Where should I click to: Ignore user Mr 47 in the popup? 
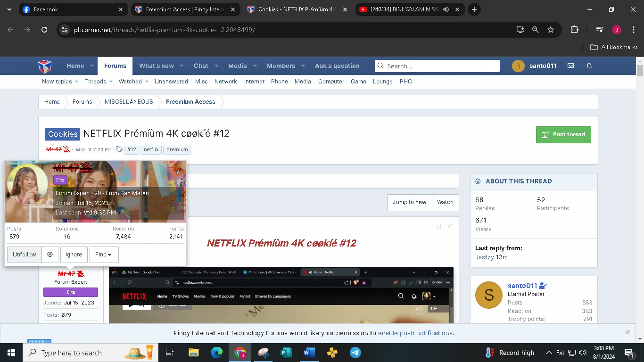[x=74, y=255]
